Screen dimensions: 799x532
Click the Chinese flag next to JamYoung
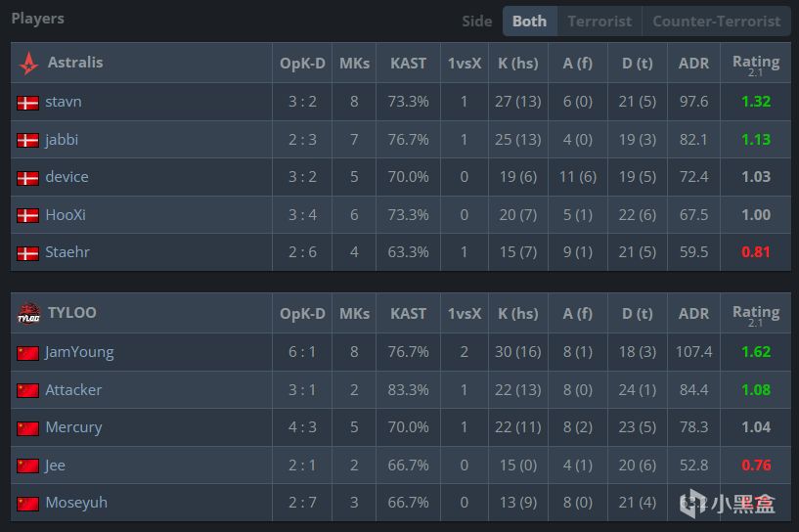(27, 353)
